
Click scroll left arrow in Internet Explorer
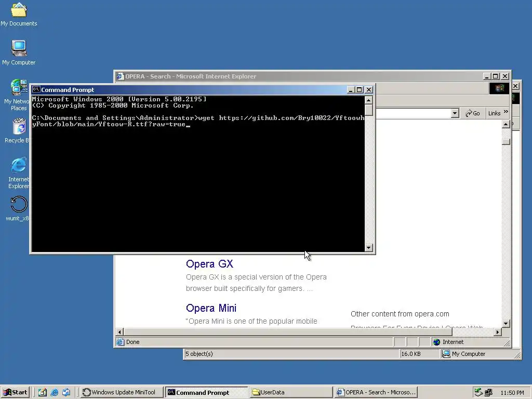click(119, 332)
